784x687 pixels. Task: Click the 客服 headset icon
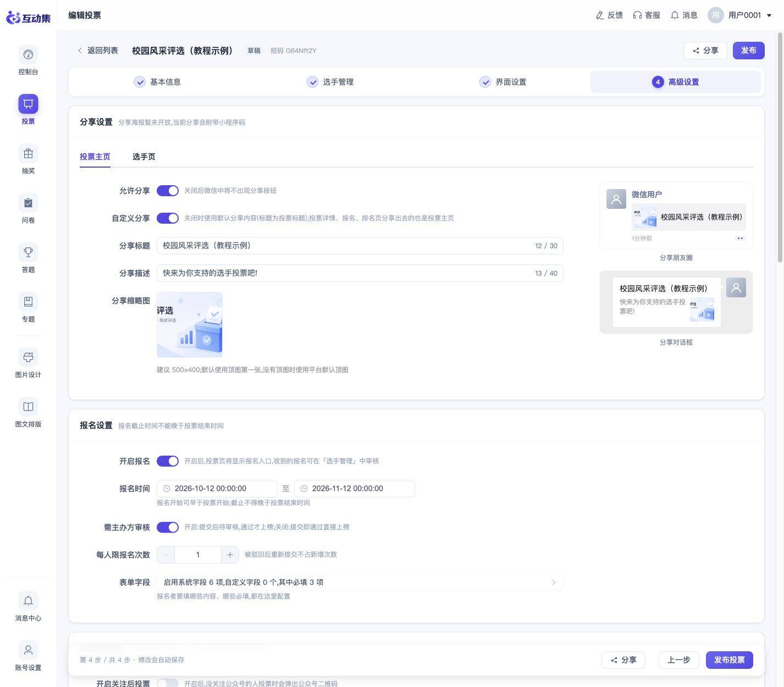(x=637, y=15)
